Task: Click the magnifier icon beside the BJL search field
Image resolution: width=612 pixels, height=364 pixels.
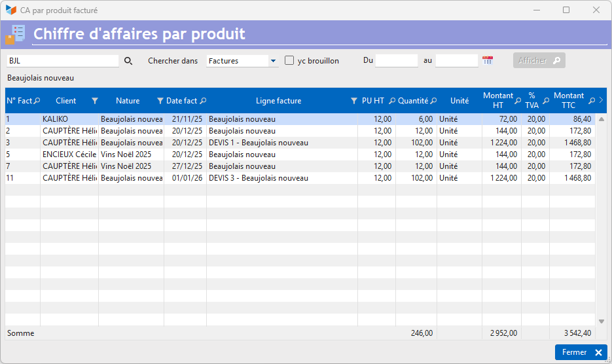Action: [x=128, y=61]
